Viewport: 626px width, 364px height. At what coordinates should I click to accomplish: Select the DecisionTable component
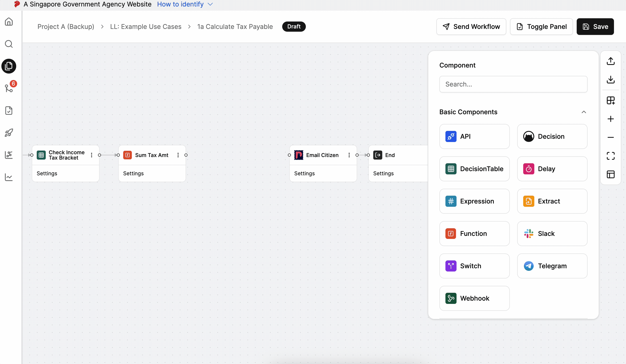coord(474,169)
